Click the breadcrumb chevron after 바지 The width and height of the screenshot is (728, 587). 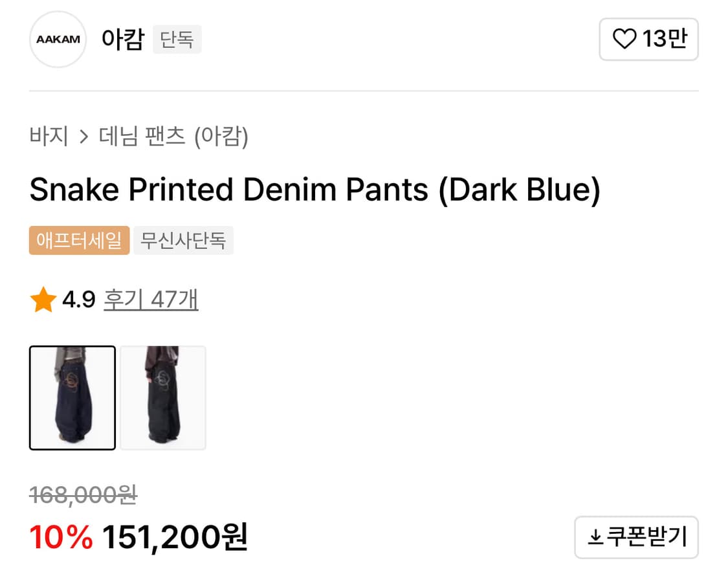click(x=83, y=137)
